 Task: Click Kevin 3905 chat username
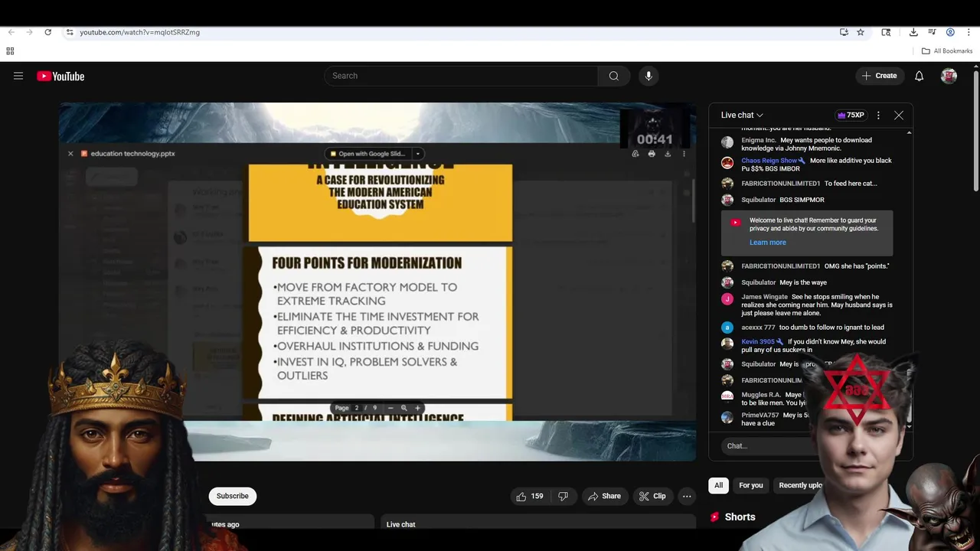(758, 342)
